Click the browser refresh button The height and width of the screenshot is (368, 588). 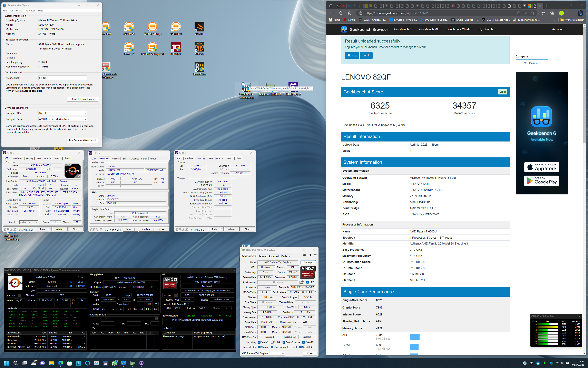[341, 13]
